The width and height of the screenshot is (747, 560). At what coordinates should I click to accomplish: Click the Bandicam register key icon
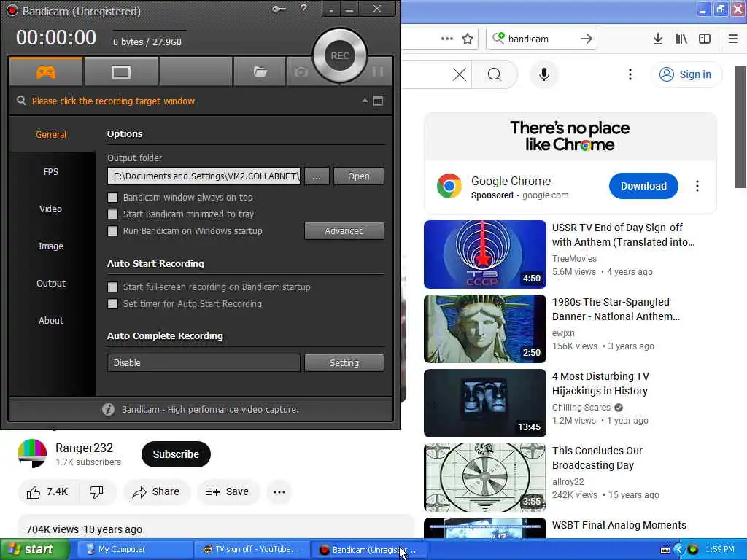279,9
